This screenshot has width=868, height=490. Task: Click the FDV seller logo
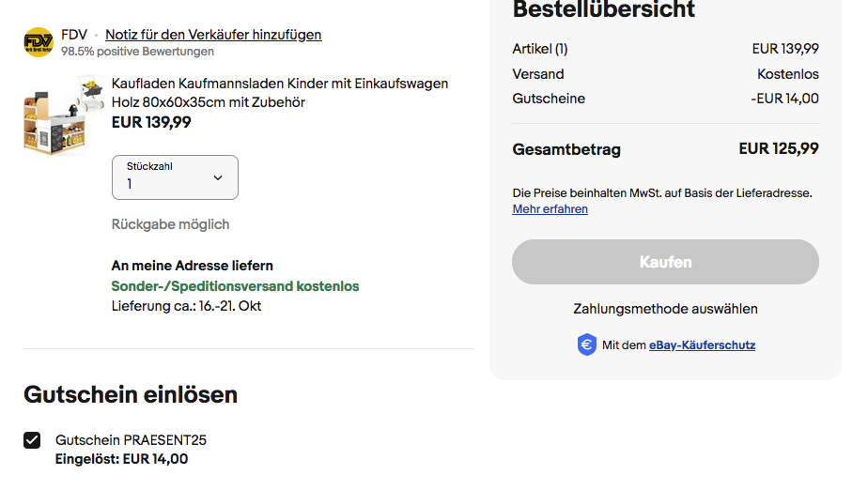39,42
